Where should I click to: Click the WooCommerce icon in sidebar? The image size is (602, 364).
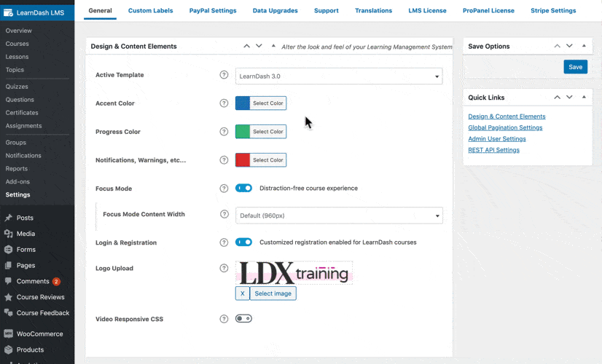[8, 333]
